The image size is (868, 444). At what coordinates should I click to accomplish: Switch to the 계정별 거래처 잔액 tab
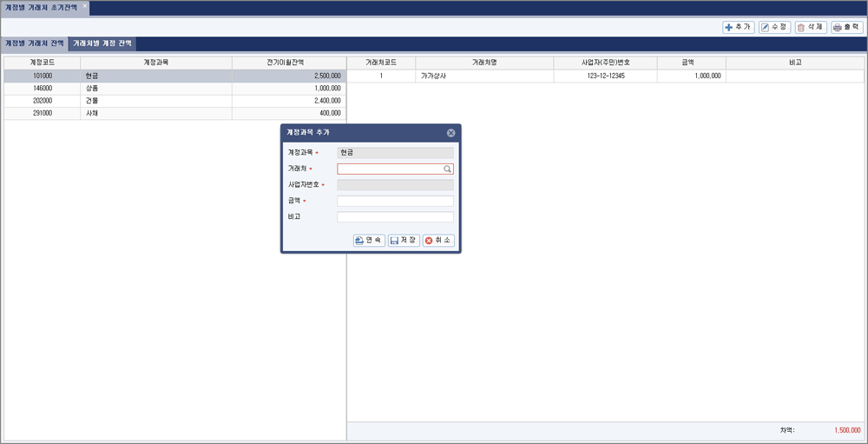pyautogui.click(x=34, y=43)
